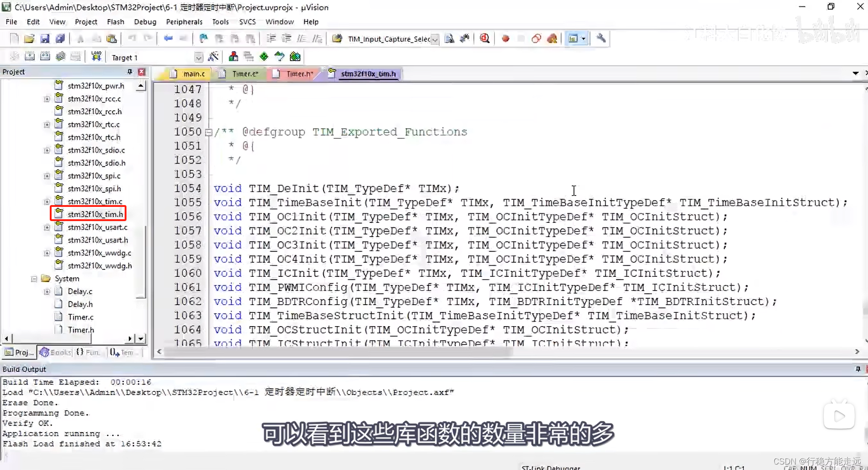Viewport: 868px width, 470px height.
Task: Open the Debug menu
Action: pyautogui.click(x=145, y=21)
